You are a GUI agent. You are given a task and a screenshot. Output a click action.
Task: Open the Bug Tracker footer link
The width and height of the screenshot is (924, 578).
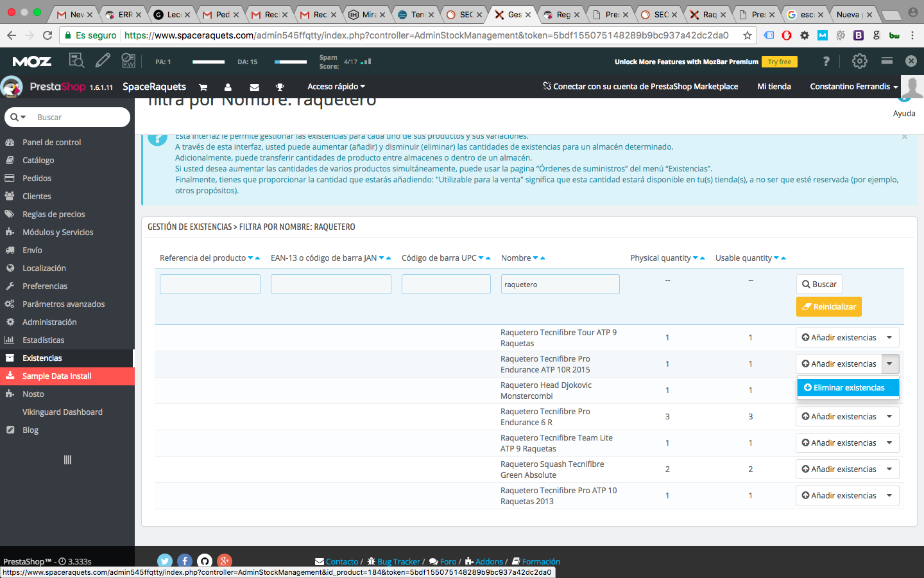(x=393, y=561)
